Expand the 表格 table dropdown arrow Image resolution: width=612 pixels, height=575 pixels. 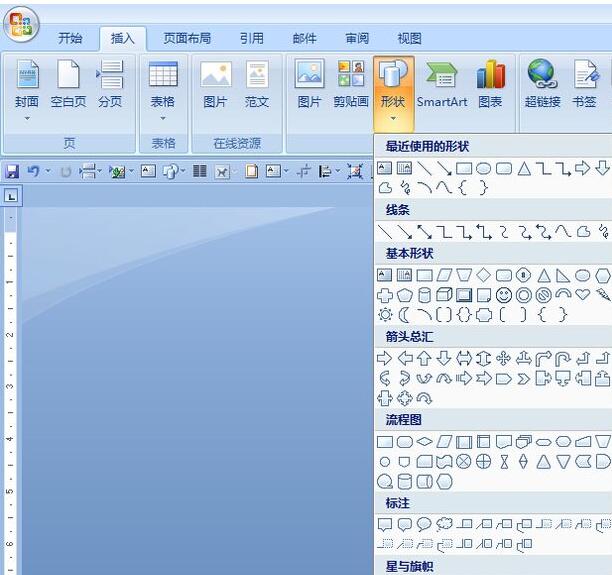click(163, 118)
